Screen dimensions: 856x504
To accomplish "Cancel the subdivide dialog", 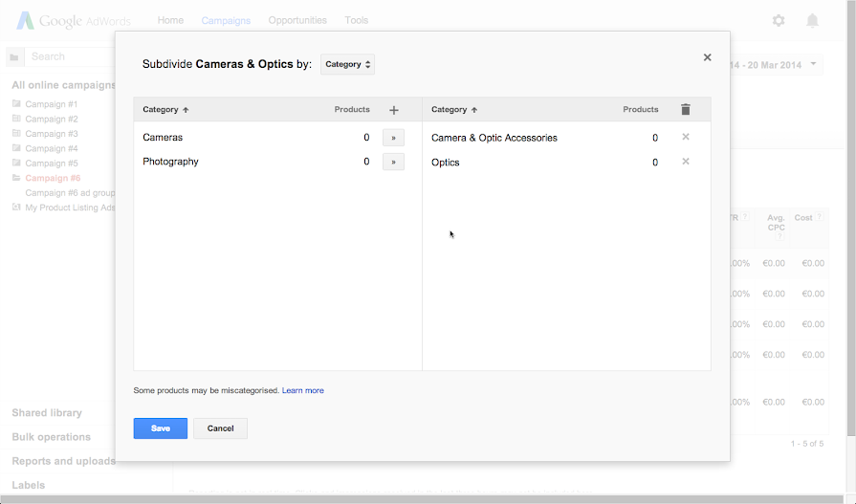I will pos(220,428).
